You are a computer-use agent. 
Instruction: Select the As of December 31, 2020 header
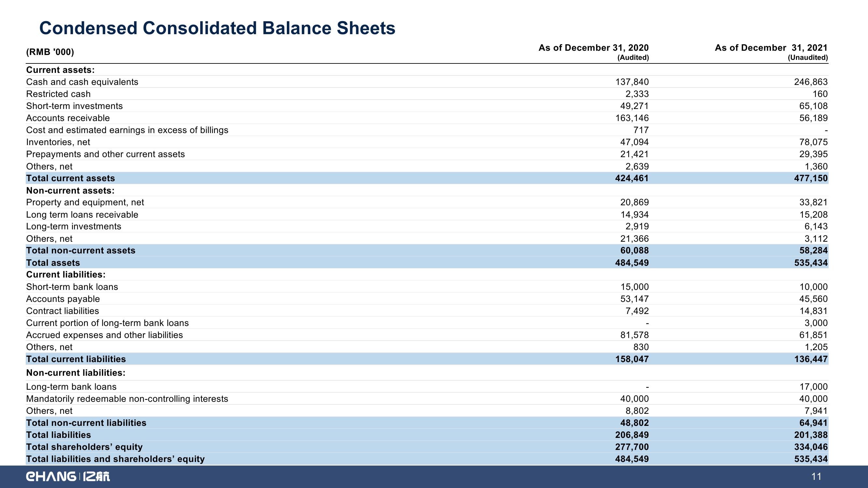click(x=594, y=48)
